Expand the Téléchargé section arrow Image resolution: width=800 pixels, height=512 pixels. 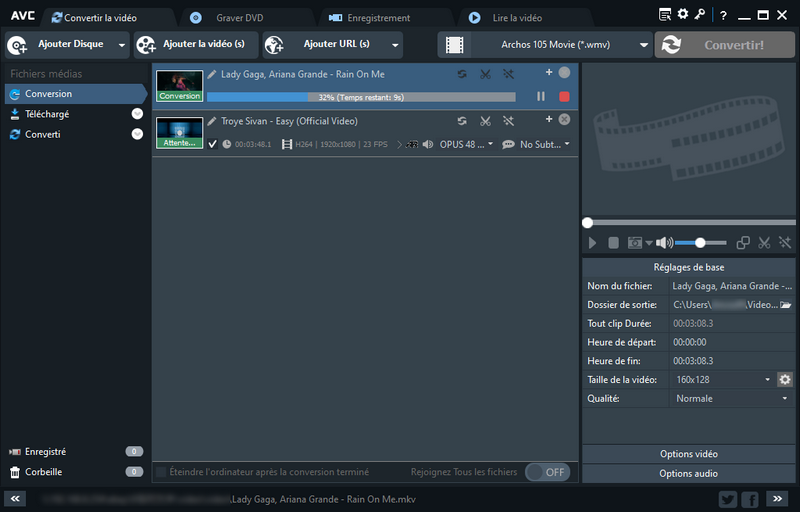[137, 114]
